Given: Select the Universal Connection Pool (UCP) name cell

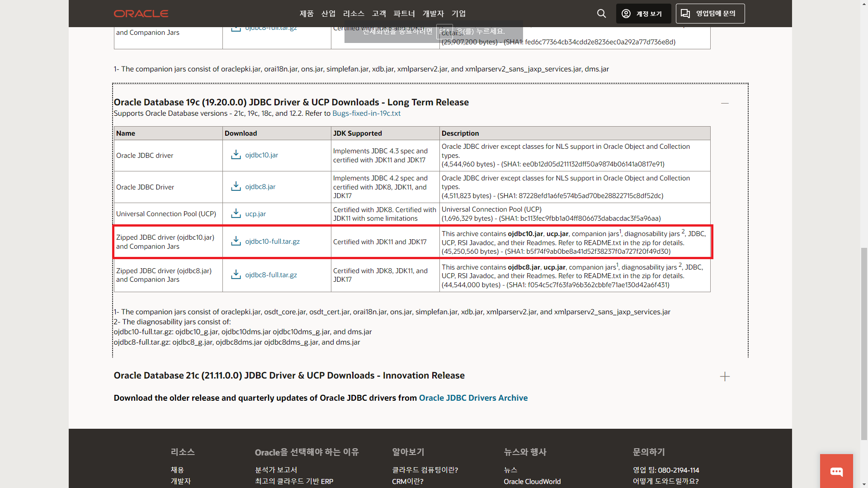Looking at the screenshot, I should pyautogui.click(x=168, y=214).
